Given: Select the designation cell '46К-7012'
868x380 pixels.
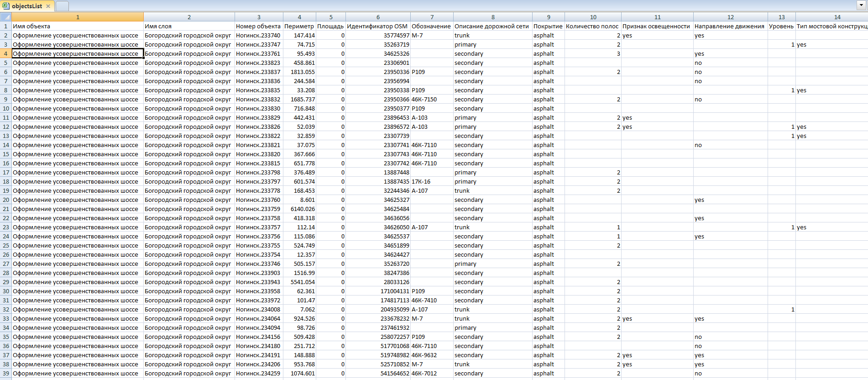Looking at the screenshot, I should tap(432, 373).
